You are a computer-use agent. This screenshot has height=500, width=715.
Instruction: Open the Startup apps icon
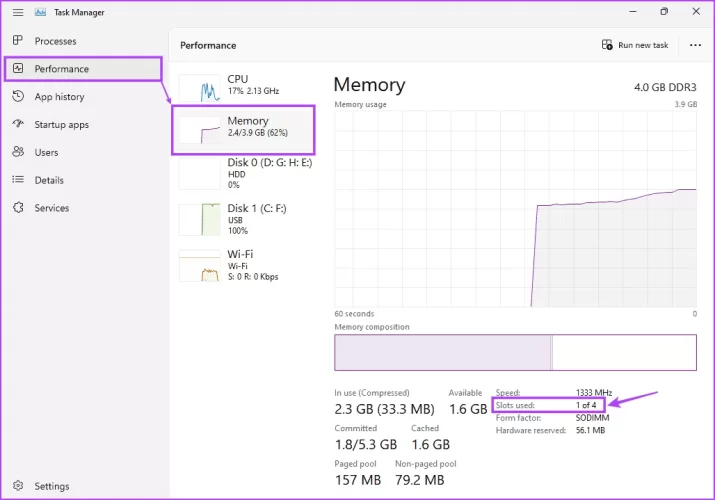(x=17, y=125)
